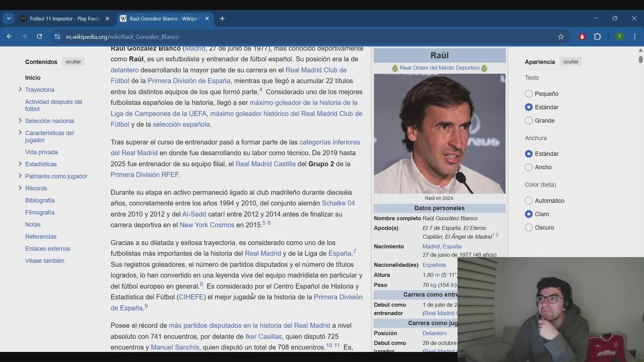Expand the Récords section
This screenshot has width=644, height=362.
point(20,188)
